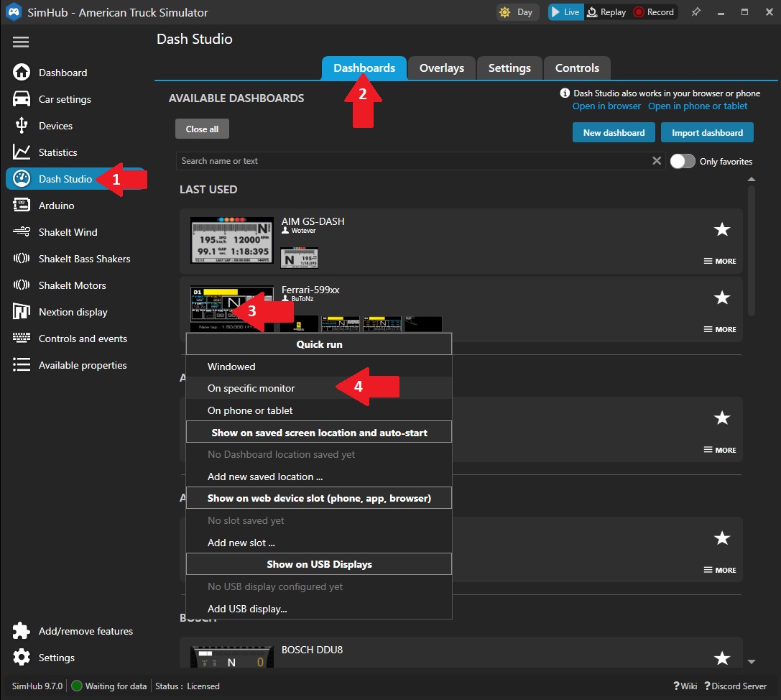Select the Dashboards tab
Screen dimensions: 781x700
tap(364, 68)
